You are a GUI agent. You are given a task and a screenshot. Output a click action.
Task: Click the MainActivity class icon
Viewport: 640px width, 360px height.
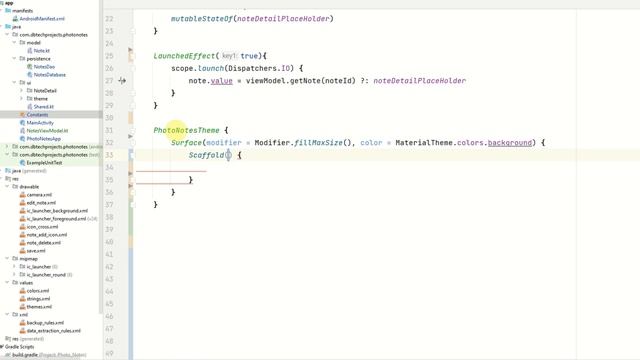click(x=23, y=122)
